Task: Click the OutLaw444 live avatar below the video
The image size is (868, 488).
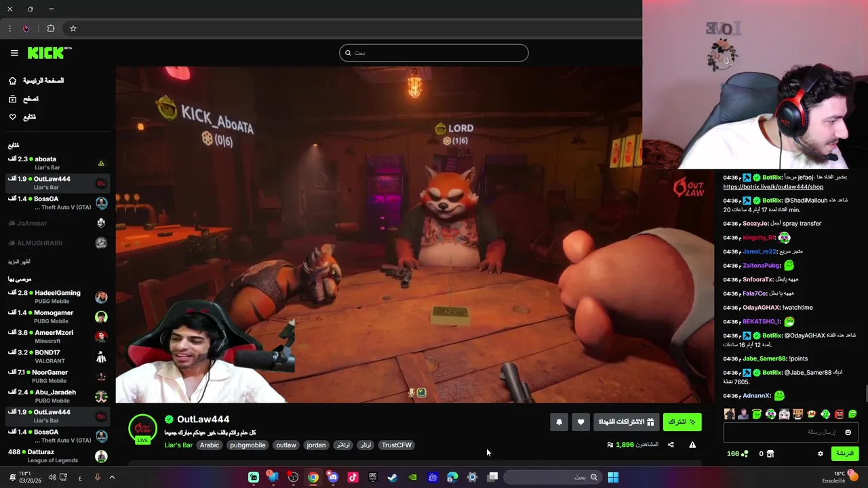Action: coord(142,429)
